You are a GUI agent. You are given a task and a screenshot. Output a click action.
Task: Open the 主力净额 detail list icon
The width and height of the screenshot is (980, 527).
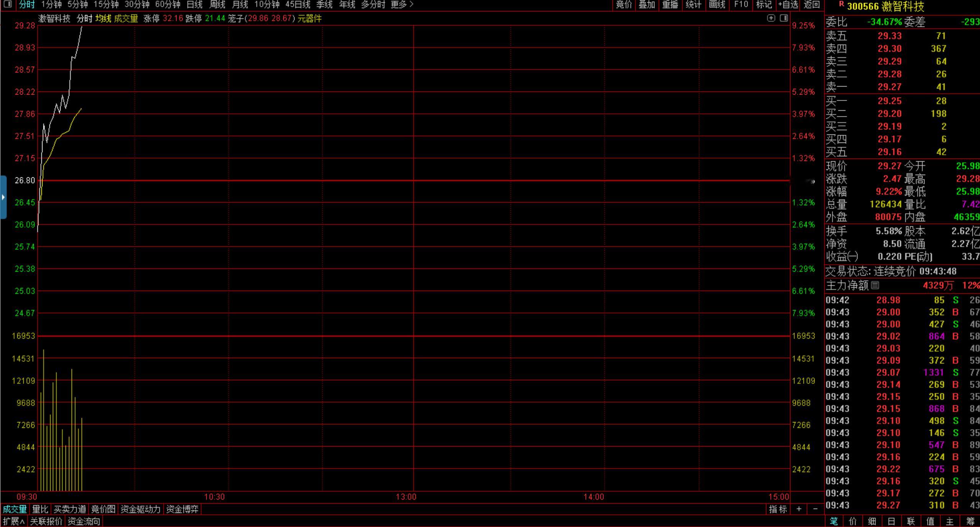pos(875,285)
